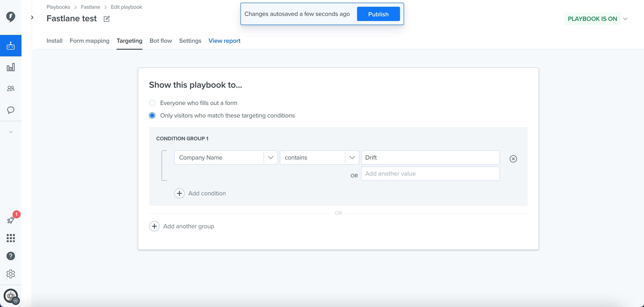Go to Fastlane breadcrumb link

[x=90, y=7]
